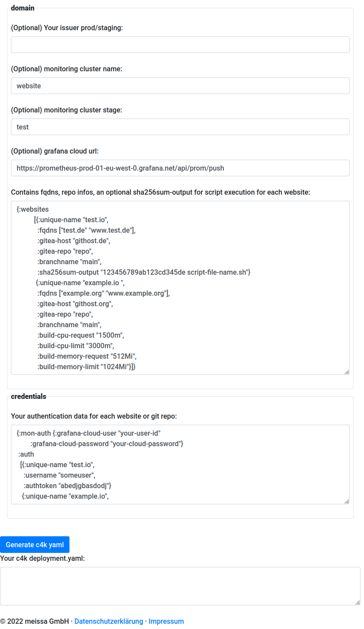
Task: Click inside the authentication data textarea
Action: pyautogui.click(x=180, y=465)
